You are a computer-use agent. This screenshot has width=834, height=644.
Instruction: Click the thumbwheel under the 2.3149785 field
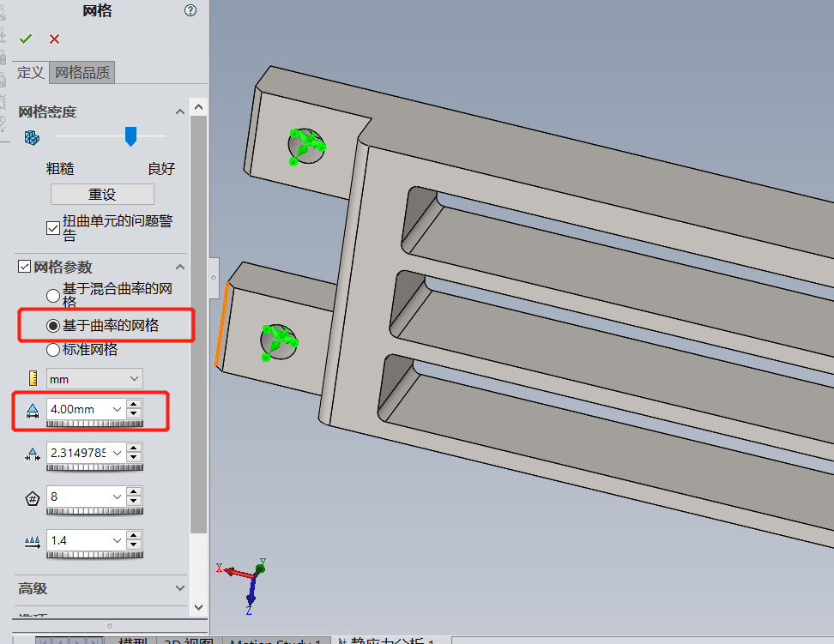coord(94,466)
